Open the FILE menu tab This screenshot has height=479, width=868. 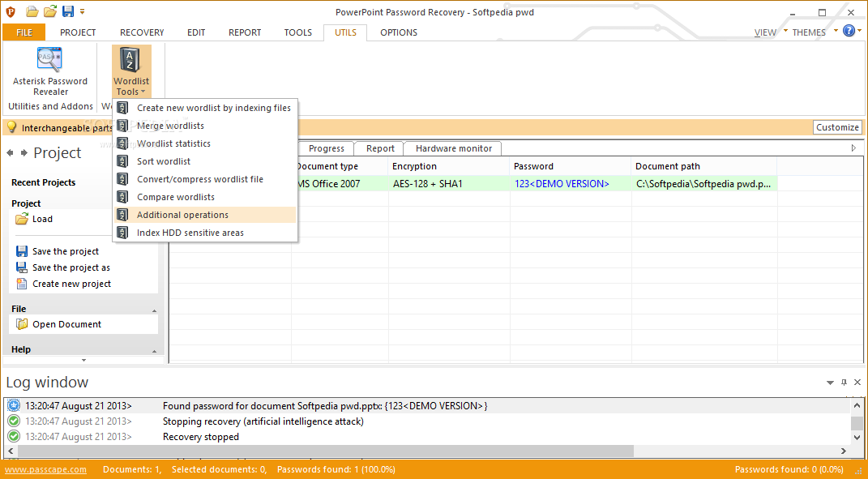[24, 32]
